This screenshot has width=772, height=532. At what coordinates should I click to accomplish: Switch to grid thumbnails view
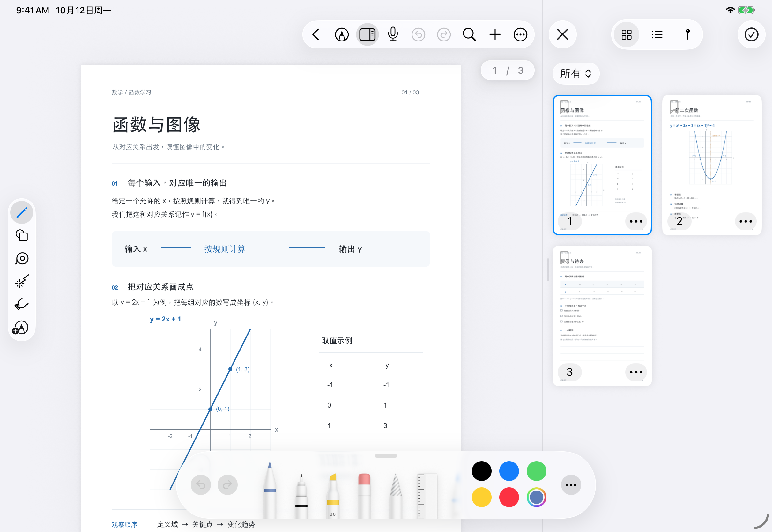pyautogui.click(x=627, y=34)
